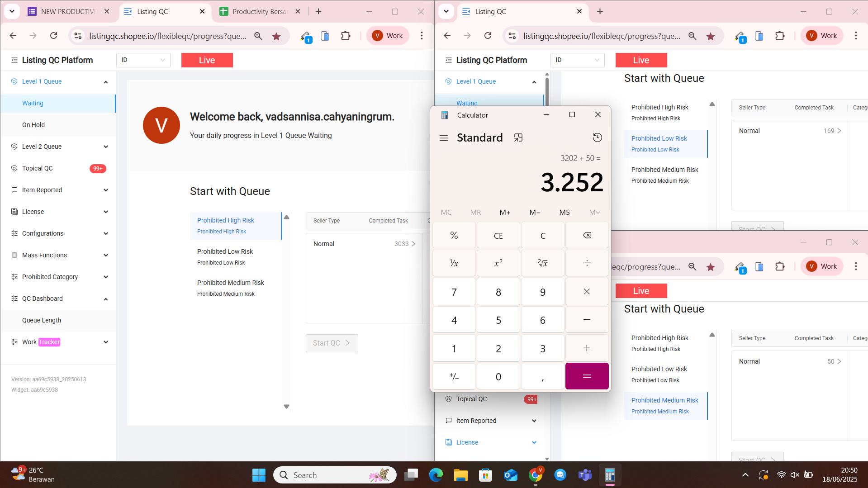Click the calculator square root key
Viewport: 868px width, 488px height.
point(543,263)
